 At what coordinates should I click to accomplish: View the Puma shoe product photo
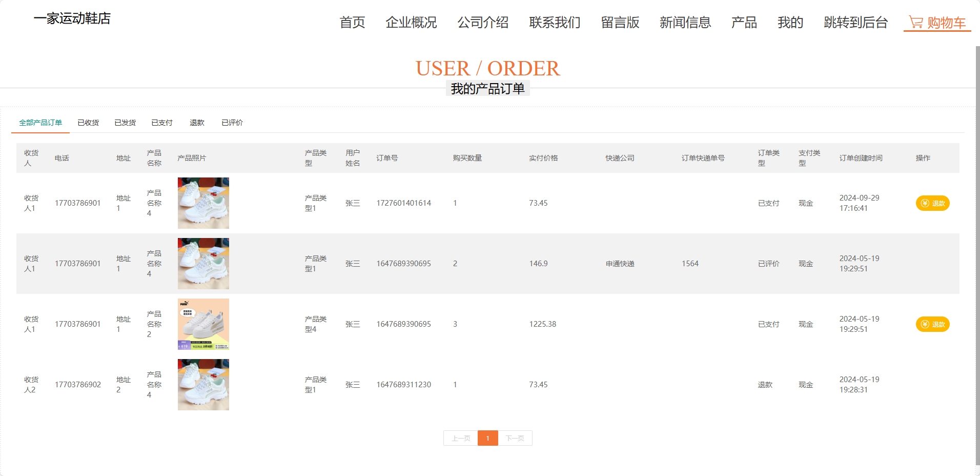(x=203, y=324)
